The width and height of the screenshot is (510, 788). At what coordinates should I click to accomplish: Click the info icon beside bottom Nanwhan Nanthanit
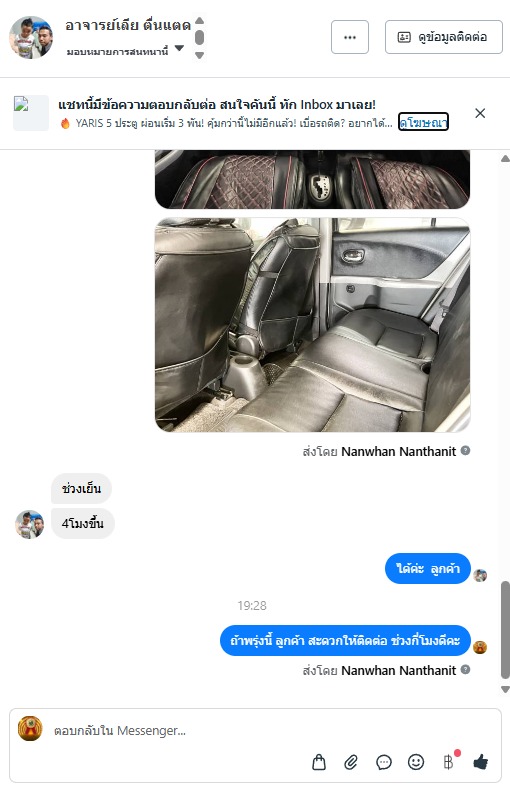[x=466, y=669]
